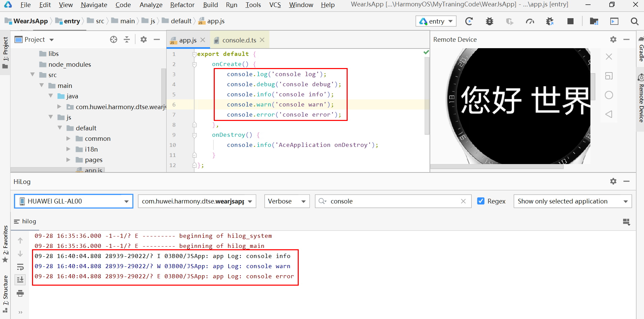Open the HUAWEI GLL-AL00 device dropdown

[74, 201]
